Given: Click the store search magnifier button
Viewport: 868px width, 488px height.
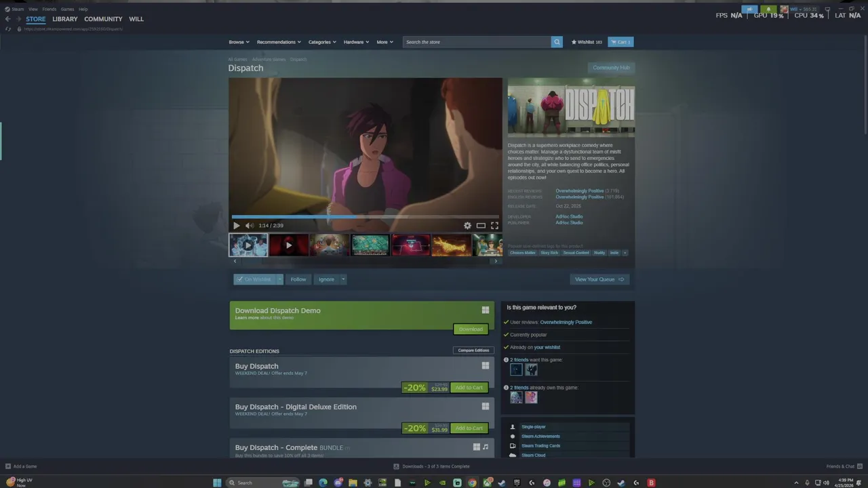Looking at the screenshot, I should (x=557, y=42).
